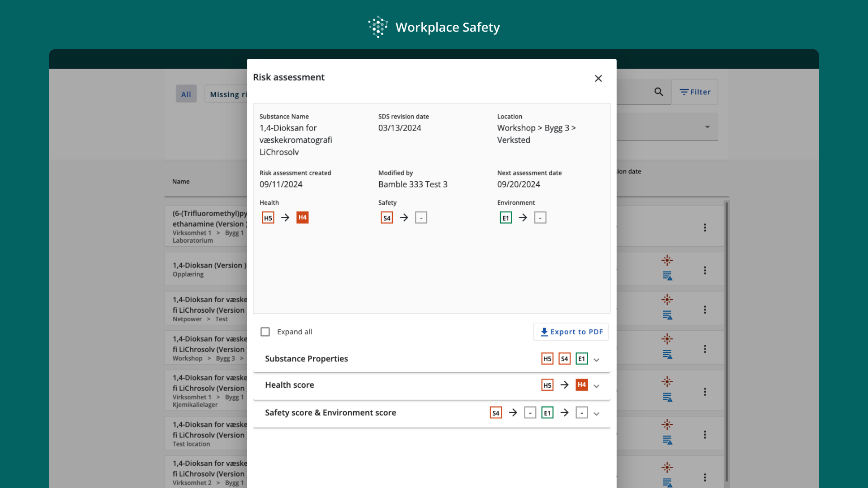Expand the Health score section
This screenshot has height=488, width=868.
[596, 386]
